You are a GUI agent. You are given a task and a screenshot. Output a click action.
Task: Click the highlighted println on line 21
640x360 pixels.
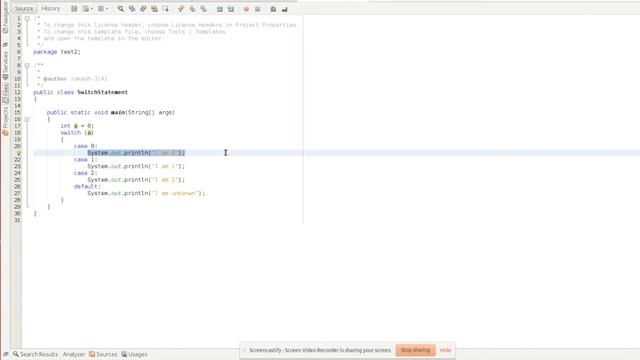pos(136,153)
